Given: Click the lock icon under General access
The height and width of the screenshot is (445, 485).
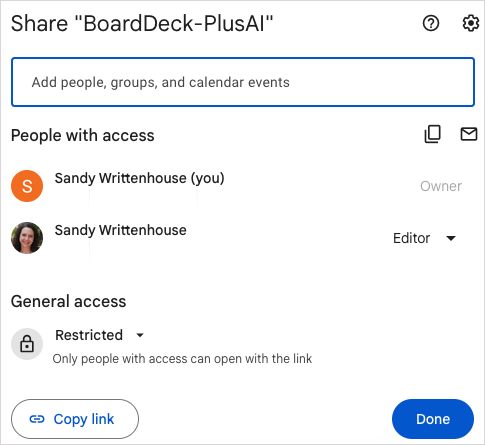Looking at the screenshot, I should tap(27, 344).
